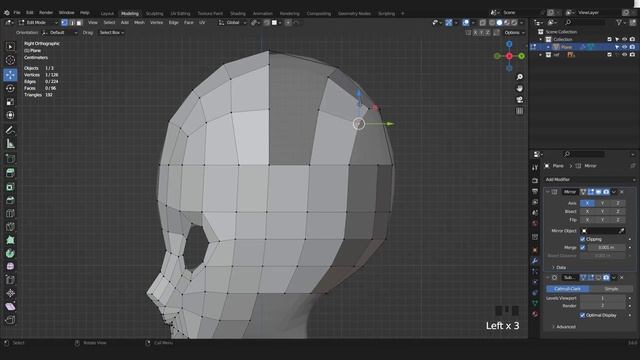Image resolution: width=640 pixels, height=360 pixels.
Task: Hide the ref collection with eye icon
Action: tap(624, 55)
